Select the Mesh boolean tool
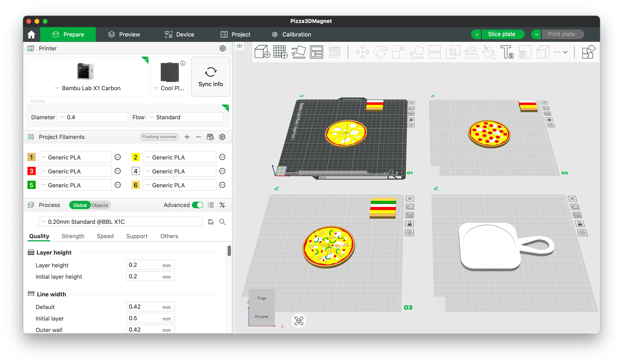623x364 pixels. (x=453, y=52)
